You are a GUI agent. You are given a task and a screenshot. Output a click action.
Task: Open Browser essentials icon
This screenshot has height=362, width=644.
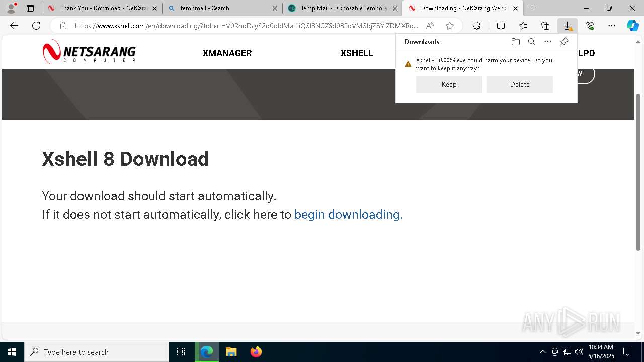[x=590, y=26]
